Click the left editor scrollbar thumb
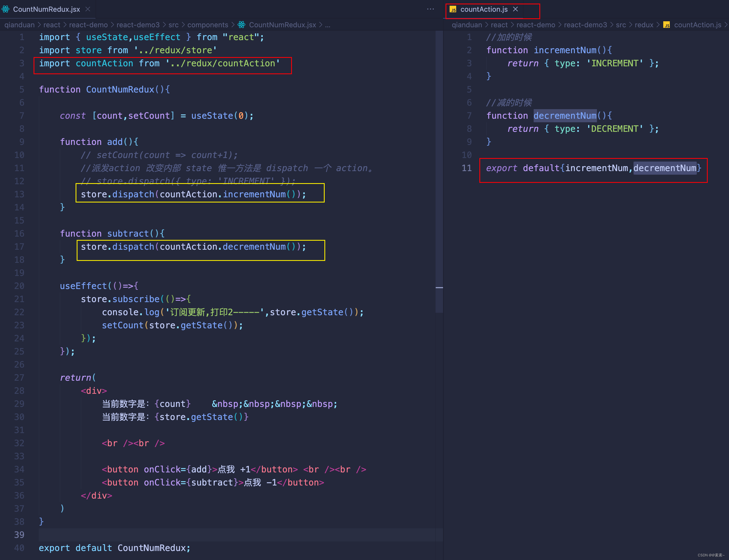729x560 pixels. [439, 172]
